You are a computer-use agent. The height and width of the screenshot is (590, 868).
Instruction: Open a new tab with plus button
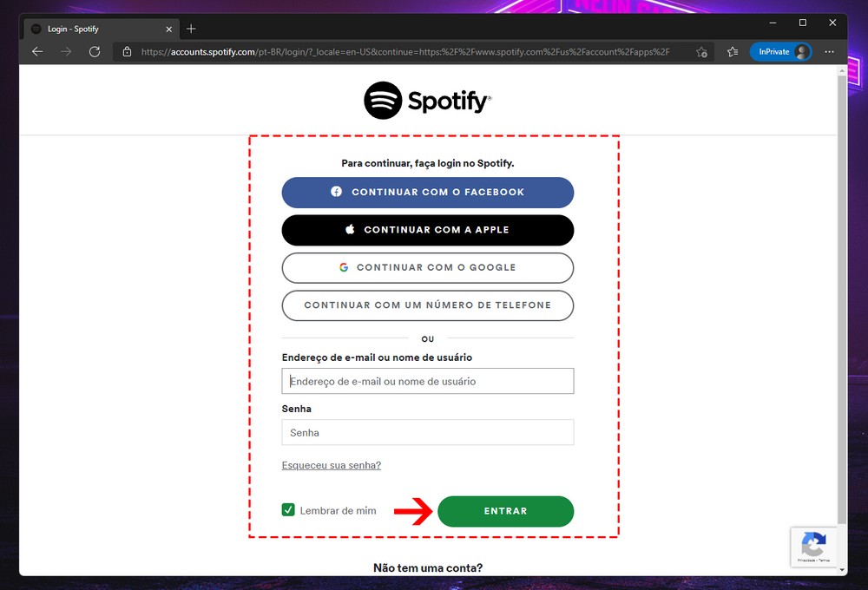tap(191, 29)
